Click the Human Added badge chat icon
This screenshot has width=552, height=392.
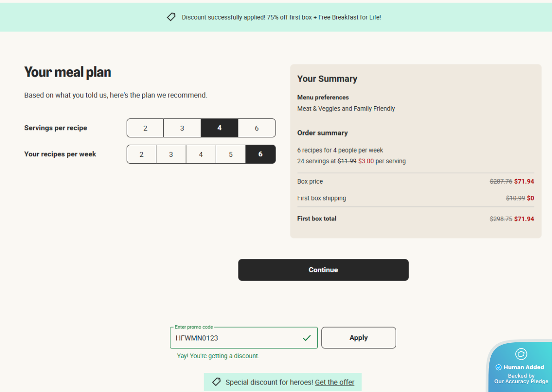point(521,354)
